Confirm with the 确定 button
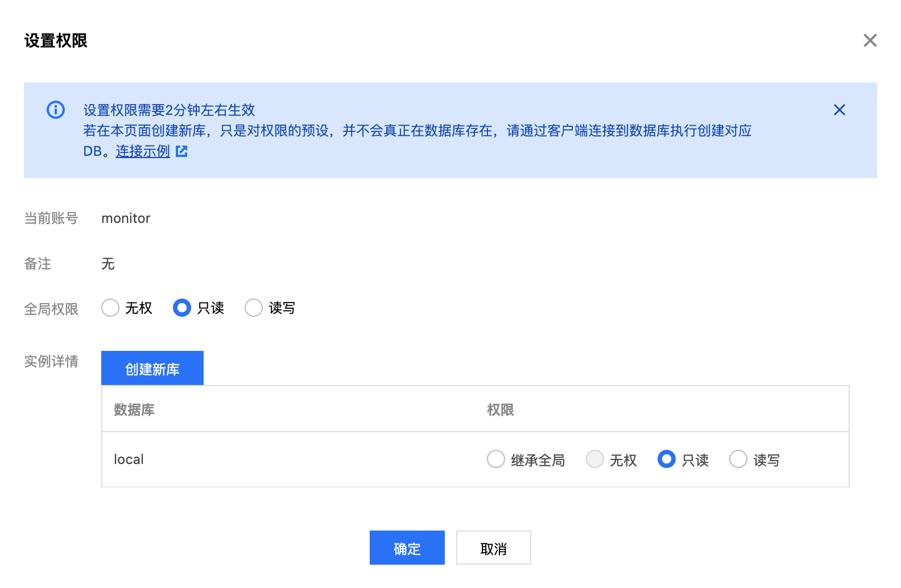Screen dimensions: 901x588 click(407, 548)
